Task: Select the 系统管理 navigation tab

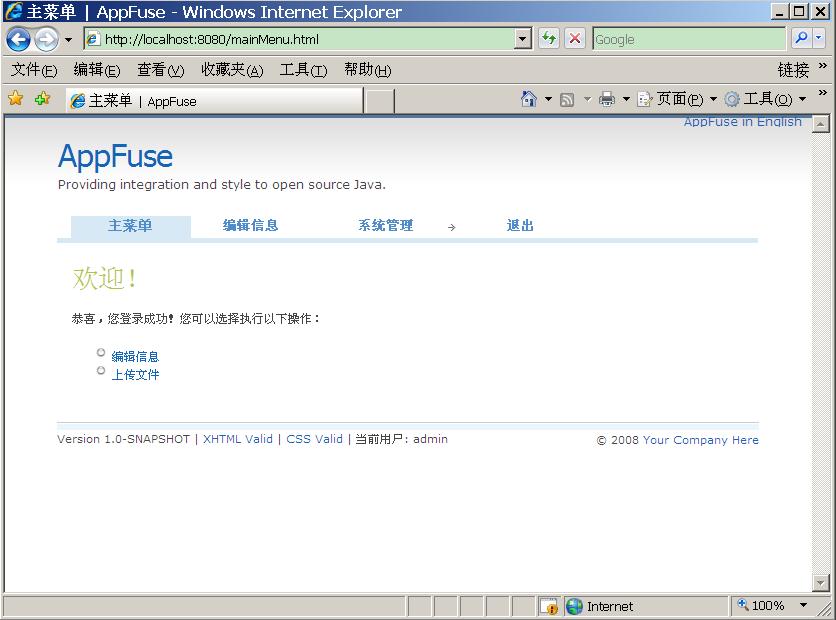Action: 385,226
